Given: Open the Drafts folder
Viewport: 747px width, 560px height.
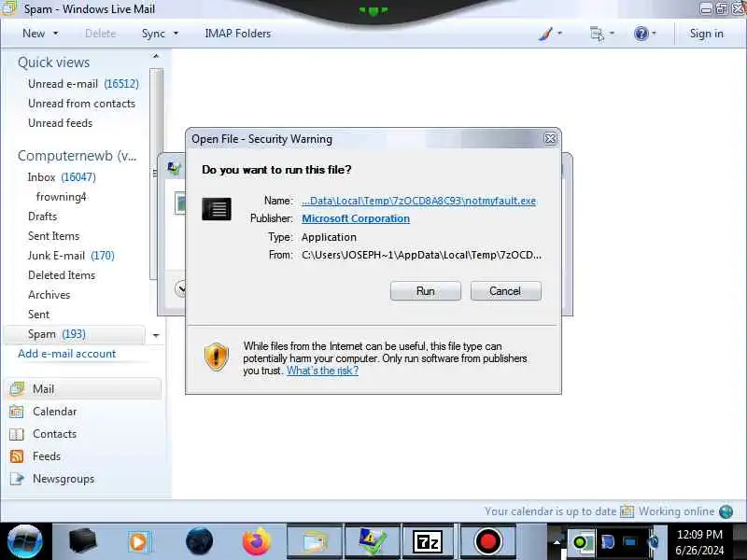Looking at the screenshot, I should click(42, 217).
